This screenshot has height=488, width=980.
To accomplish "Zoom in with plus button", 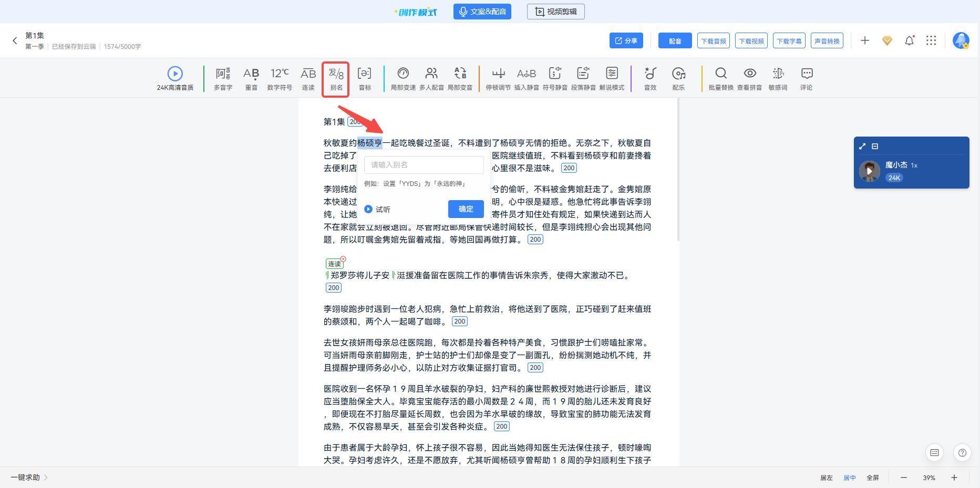I will coord(954,477).
